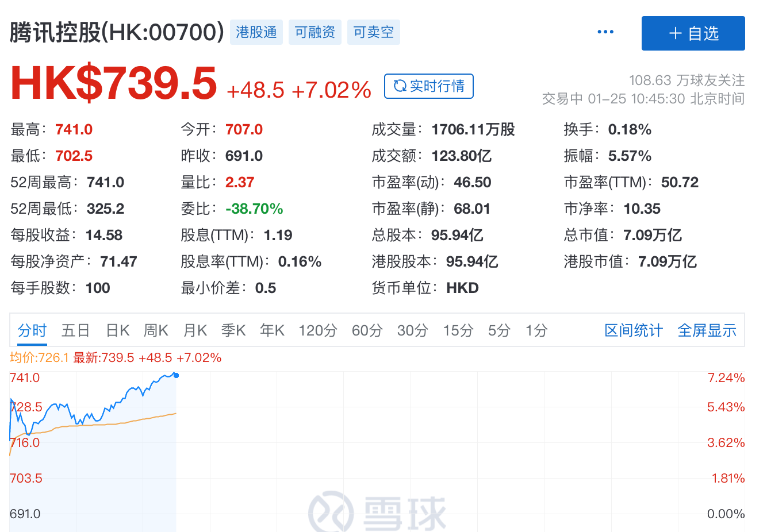The width and height of the screenshot is (767, 532).
Task: Click the 可卖空 tag
Action: [374, 32]
